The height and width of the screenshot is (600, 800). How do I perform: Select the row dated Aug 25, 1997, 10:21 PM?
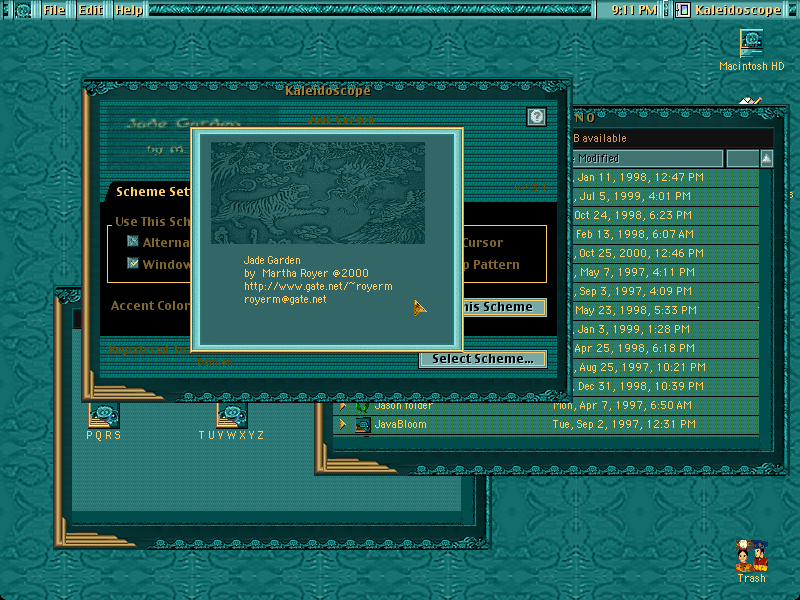pos(665,367)
